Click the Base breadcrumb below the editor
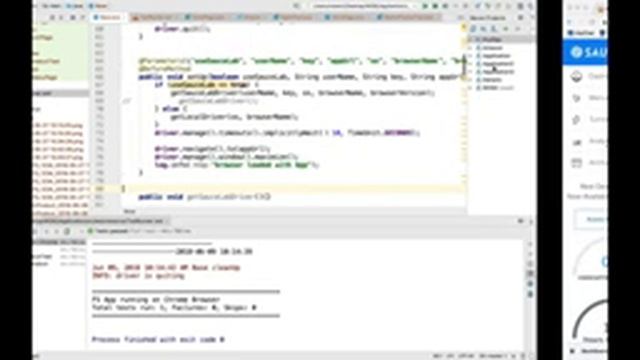 (x=129, y=211)
